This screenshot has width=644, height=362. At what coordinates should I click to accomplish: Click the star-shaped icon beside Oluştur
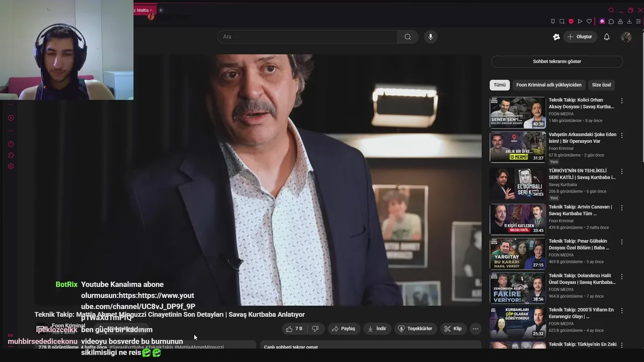coord(556,37)
